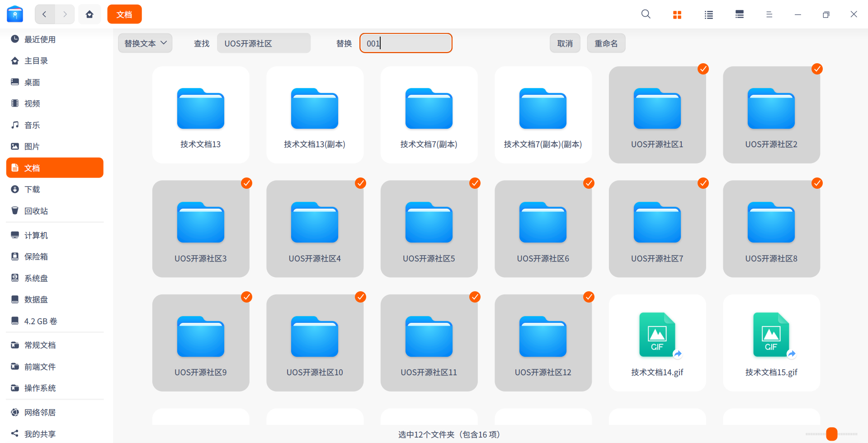Click the icon size slider handle

(832, 434)
